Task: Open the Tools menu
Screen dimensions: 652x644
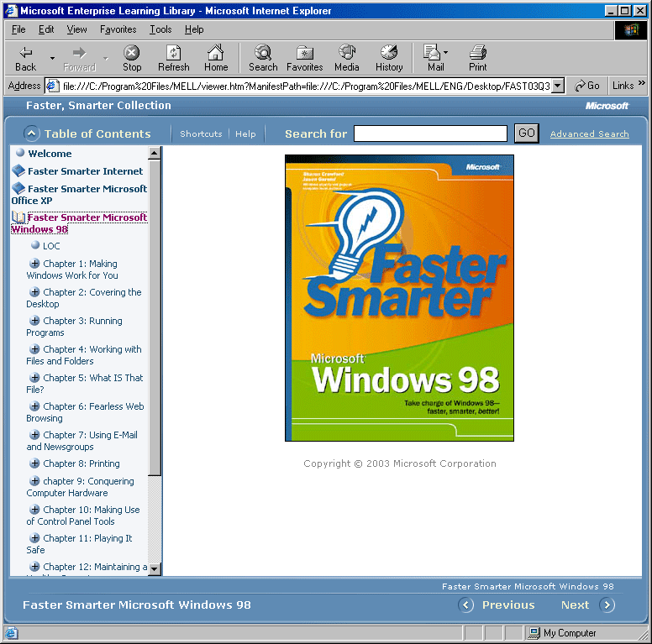Action: click(160, 29)
